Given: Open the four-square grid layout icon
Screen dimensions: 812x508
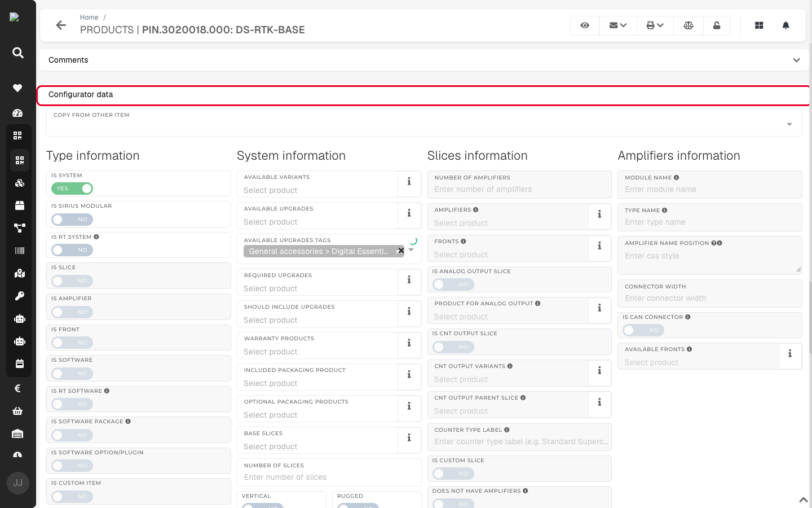Looking at the screenshot, I should click(x=759, y=25).
